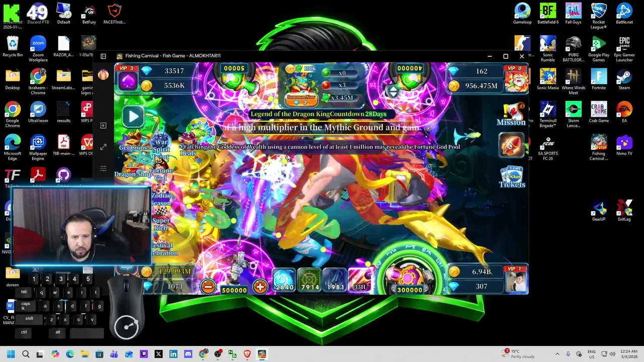Open LinkedIn from the taskbar
Image resolution: width=644 pixels, height=362 pixels.
tap(173, 354)
